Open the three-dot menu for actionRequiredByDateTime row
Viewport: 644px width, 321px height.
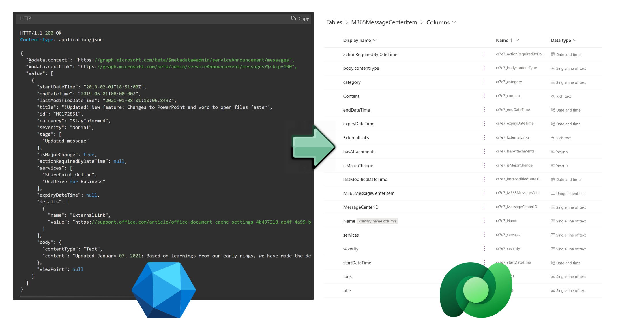(x=484, y=54)
